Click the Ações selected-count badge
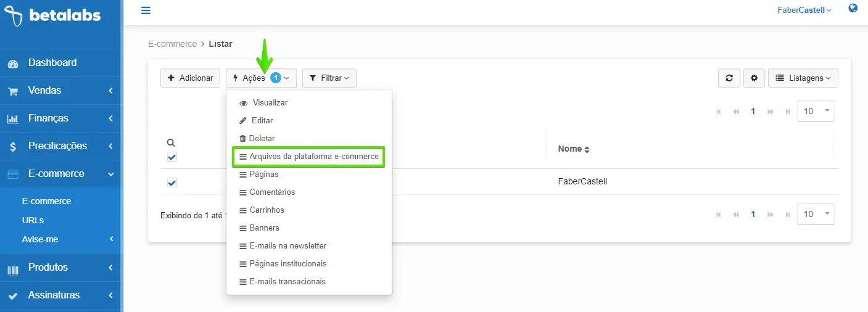This screenshot has width=868, height=312. tap(276, 78)
